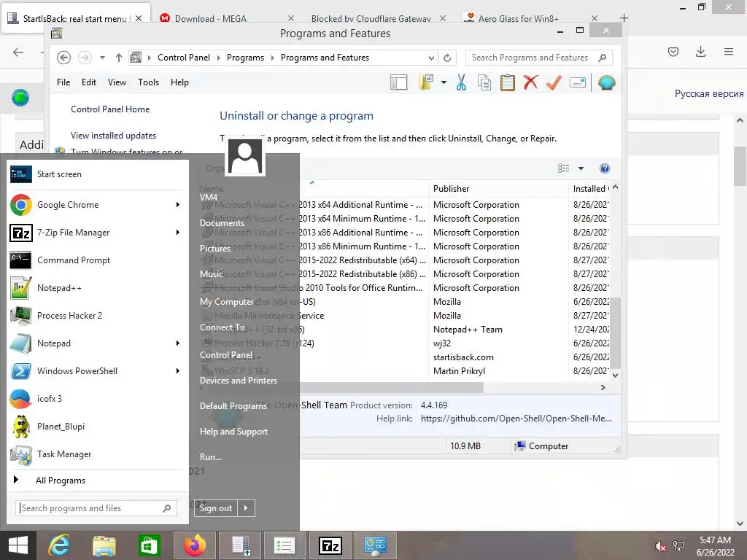Sort list by Publisher column
This screenshot has height=560, width=747.
click(498, 189)
